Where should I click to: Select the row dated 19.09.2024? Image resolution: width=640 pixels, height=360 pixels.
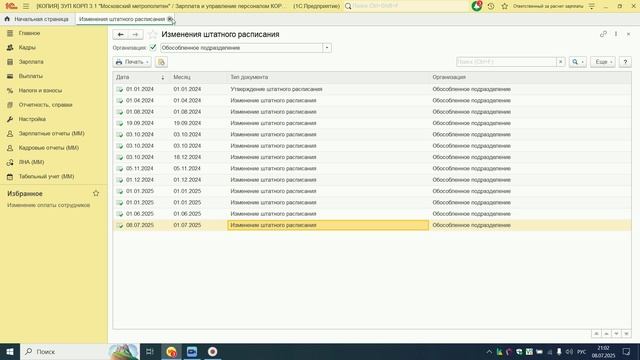click(372, 123)
